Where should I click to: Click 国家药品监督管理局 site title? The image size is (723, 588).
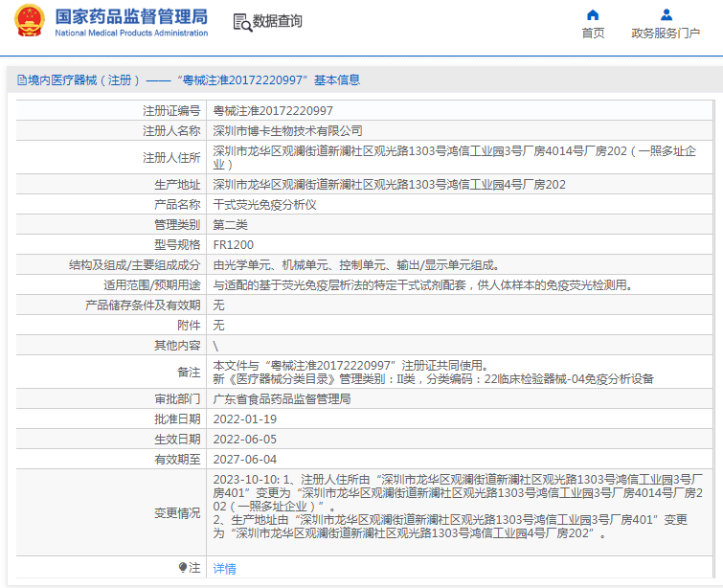[131, 16]
